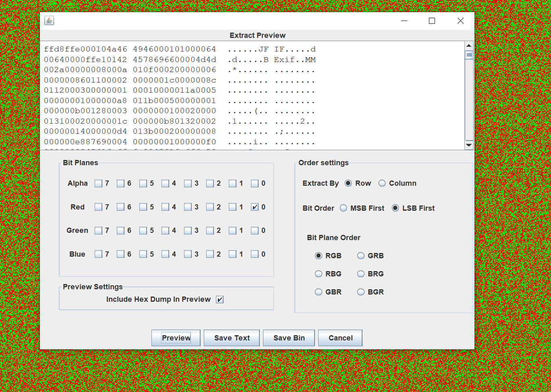The image size is (551, 392).
Task: Disable Include Hex Dump In Preview
Action: click(x=220, y=299)
